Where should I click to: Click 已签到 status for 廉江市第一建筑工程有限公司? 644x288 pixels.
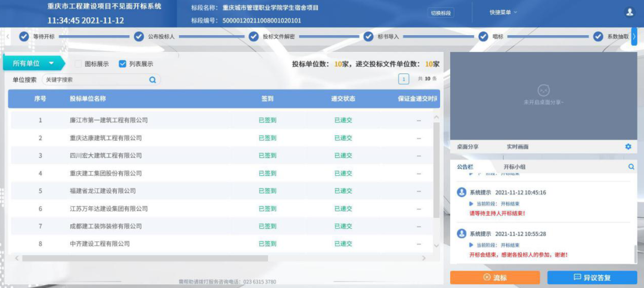pos(267,120)
